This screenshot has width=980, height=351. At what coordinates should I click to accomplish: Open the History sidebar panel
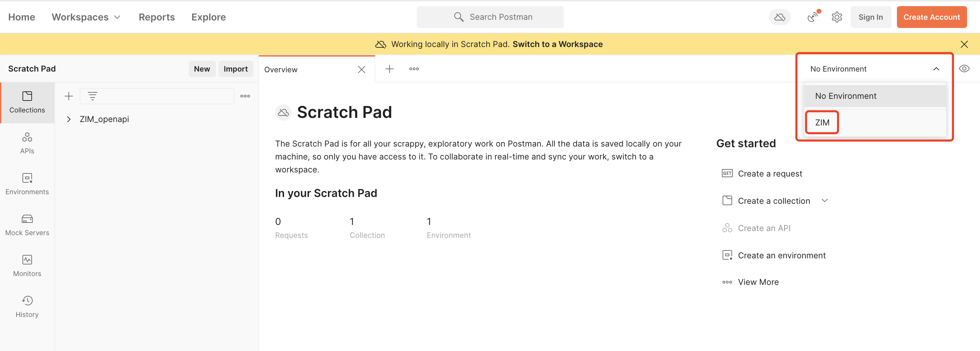pos(27,306)
